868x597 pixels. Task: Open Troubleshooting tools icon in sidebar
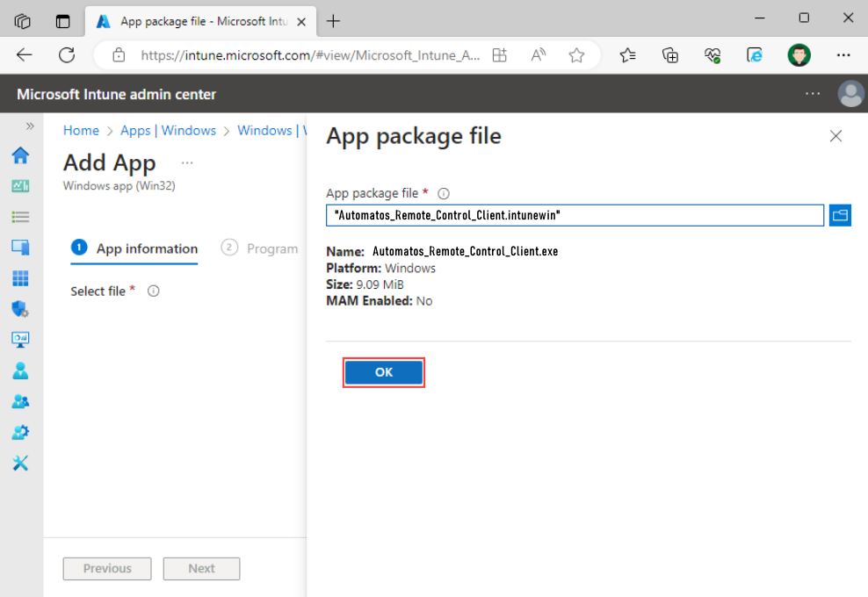pyautogui.click(x=20, y=463)
